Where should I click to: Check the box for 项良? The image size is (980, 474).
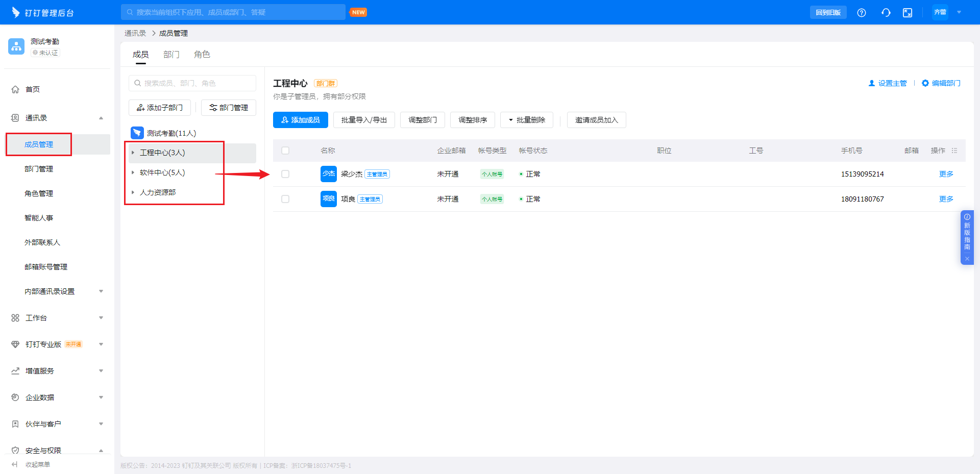[285, 199]
